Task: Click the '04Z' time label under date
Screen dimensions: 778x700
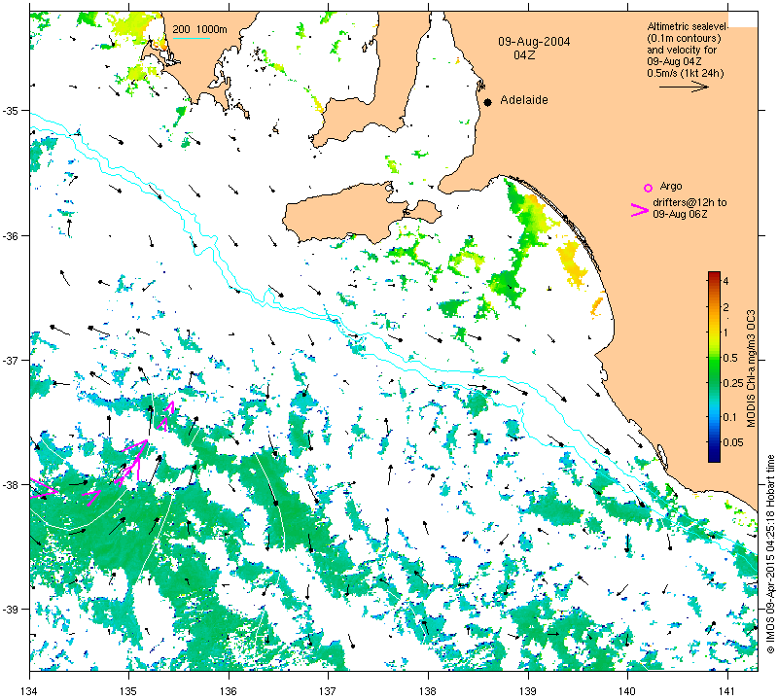Action: (x=524, y=55)
